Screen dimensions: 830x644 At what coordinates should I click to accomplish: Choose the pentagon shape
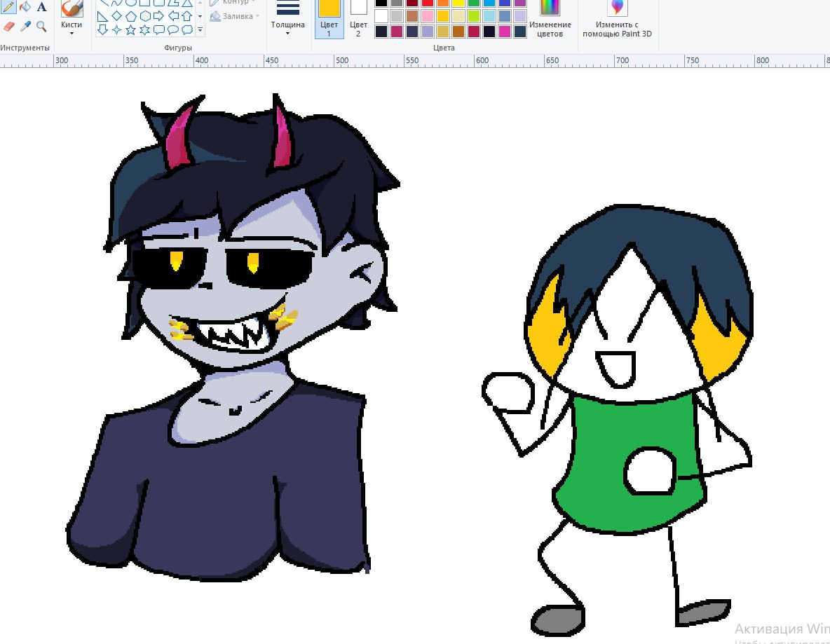131,16
